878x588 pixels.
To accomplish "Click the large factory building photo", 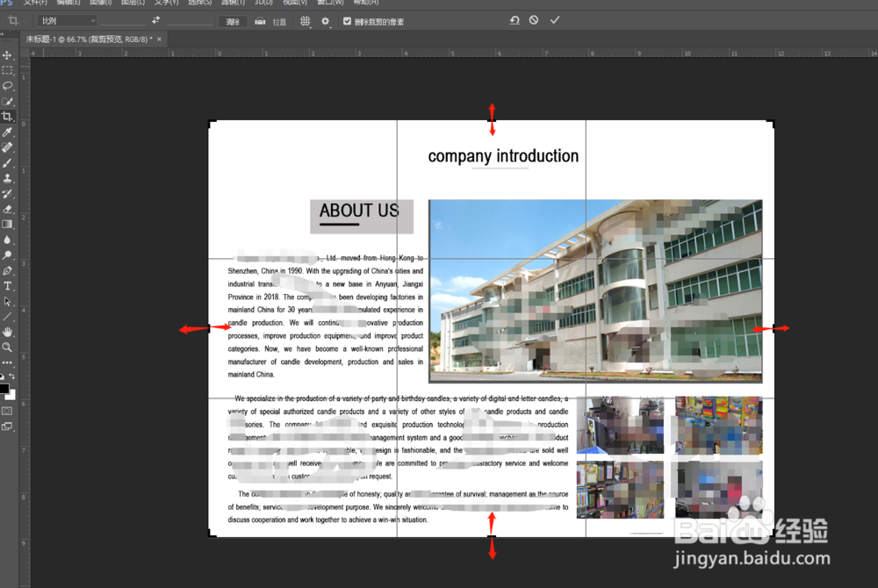I will 595,290.
